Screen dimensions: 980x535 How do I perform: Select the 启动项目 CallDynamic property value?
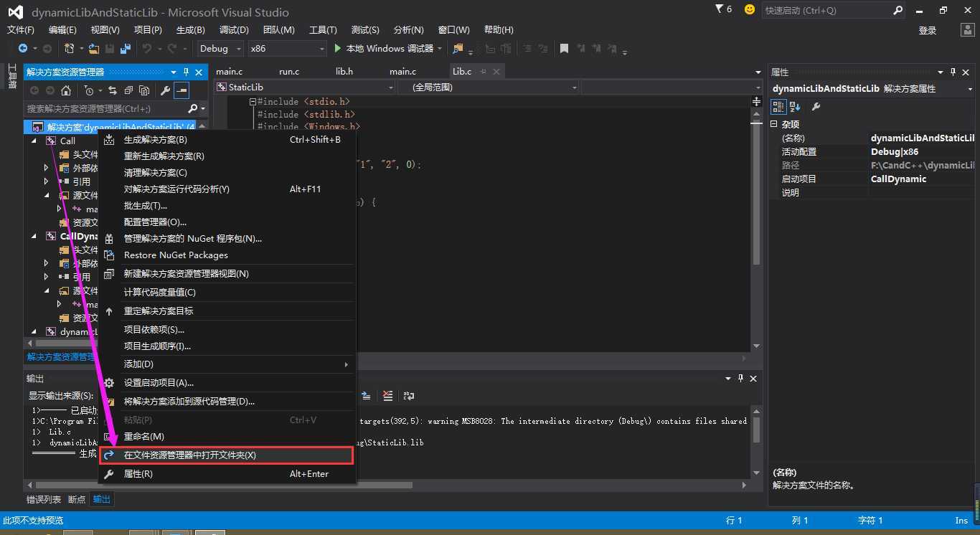tap(923, 179)
